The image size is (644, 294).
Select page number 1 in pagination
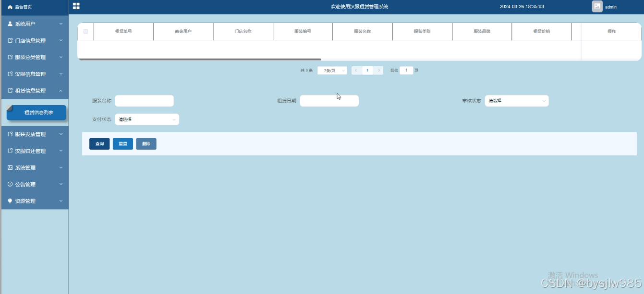click(x=367, y=71)
